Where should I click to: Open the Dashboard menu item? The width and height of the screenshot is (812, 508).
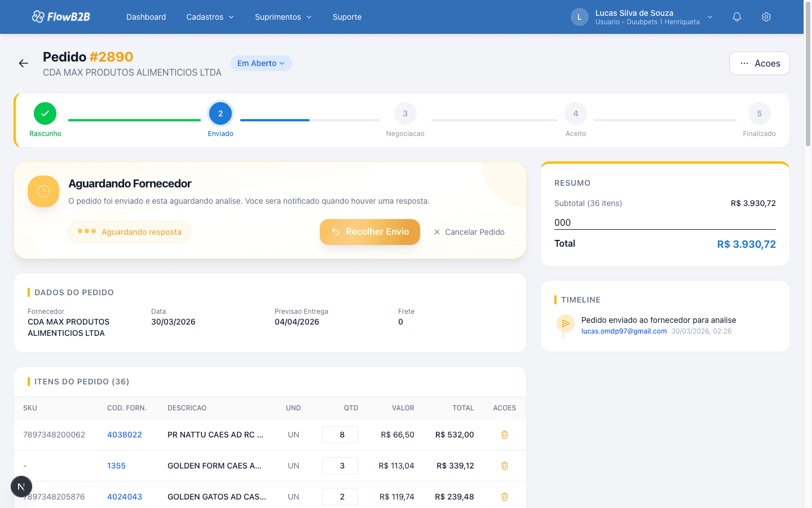tap(146, 17)
